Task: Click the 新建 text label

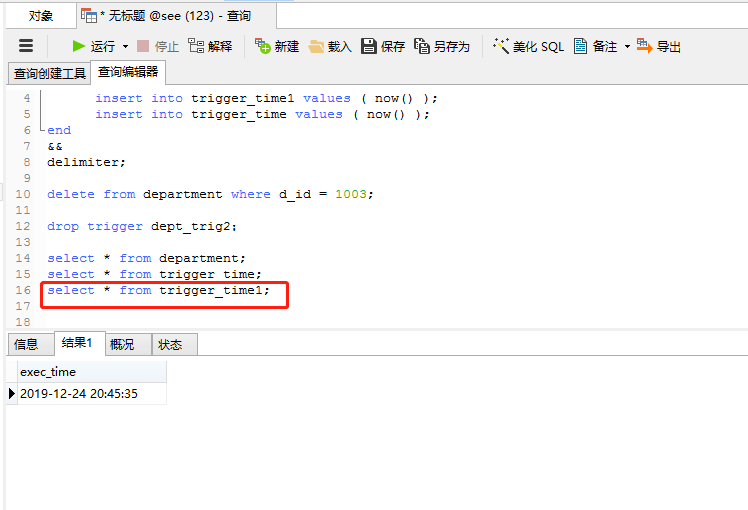Action: point(287,47)
